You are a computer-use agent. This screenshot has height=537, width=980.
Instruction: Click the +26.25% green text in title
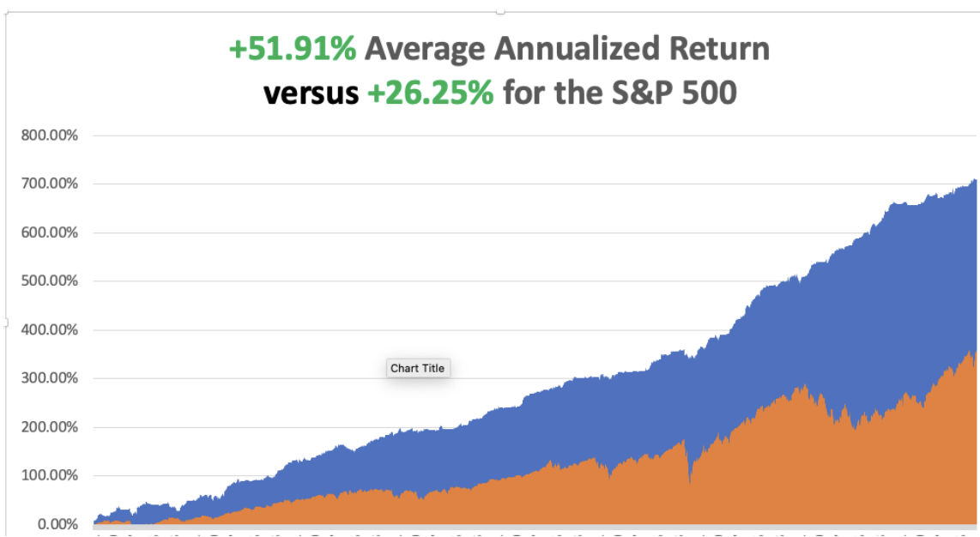point(430,92)
